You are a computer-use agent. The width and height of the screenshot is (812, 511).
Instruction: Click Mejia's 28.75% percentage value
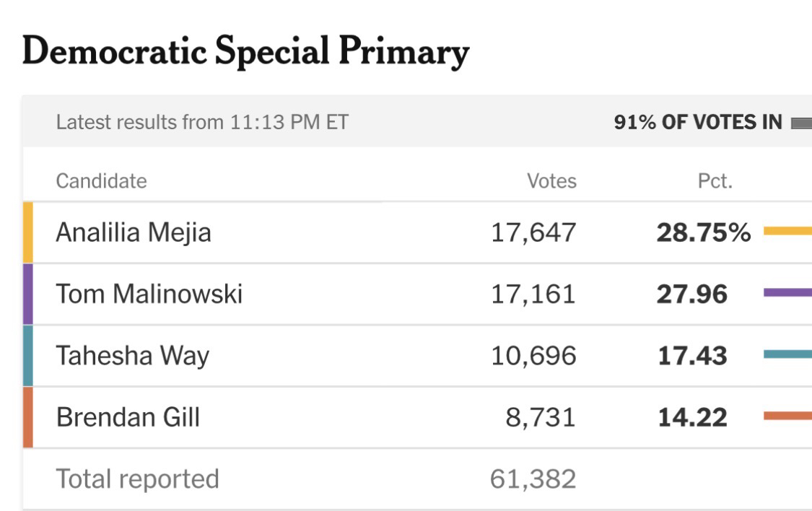pyautogui.click(x=703, y=232)
